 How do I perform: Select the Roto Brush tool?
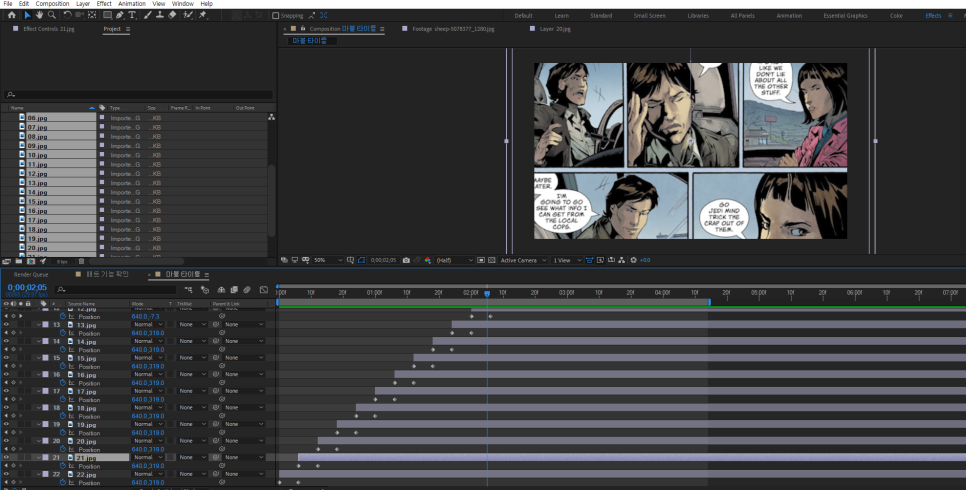coord(188,15)
